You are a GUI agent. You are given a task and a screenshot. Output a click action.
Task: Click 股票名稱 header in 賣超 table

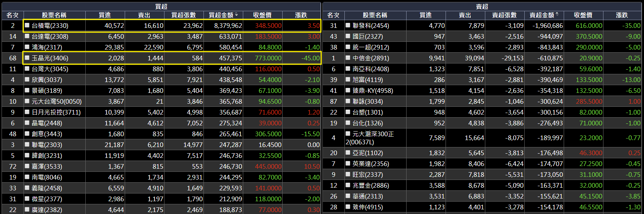(375, 15)
